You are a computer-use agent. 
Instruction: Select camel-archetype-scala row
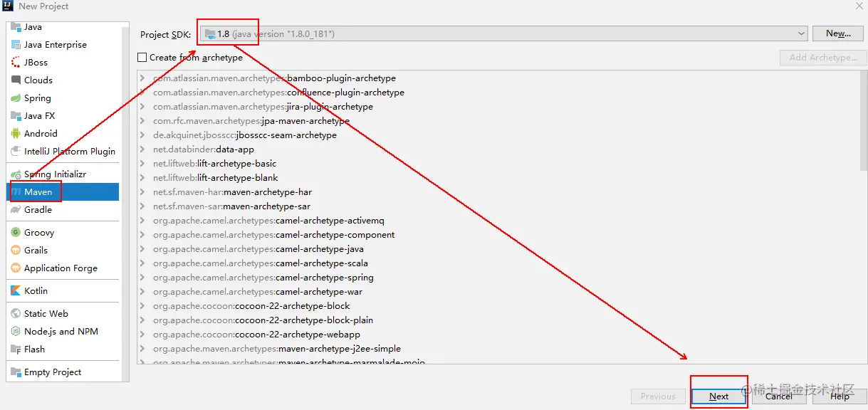[x=498, y=263]
